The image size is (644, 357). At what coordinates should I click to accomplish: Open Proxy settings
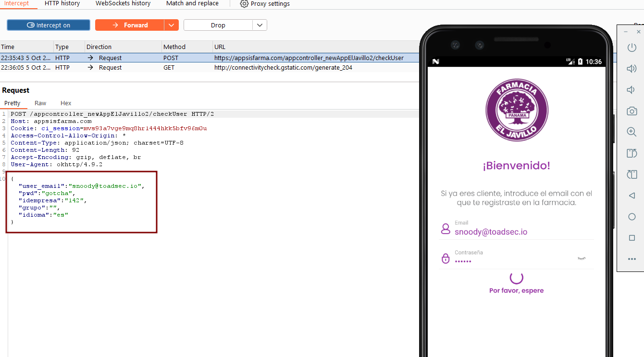point(265,4)
